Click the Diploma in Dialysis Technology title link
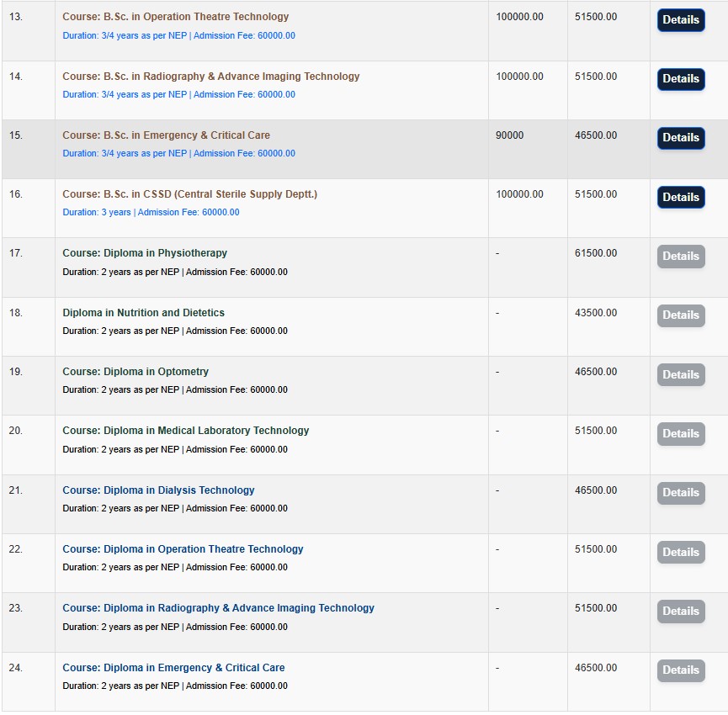728x715 pixels. (x=158, y=490)
